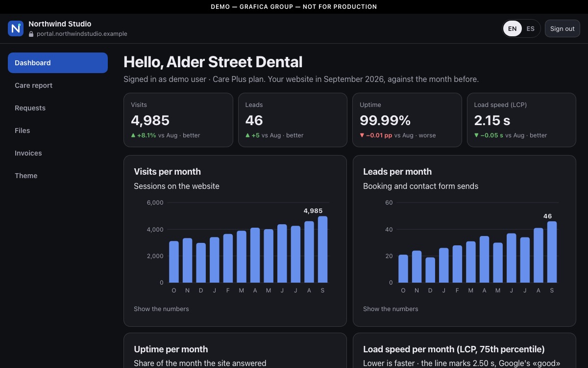Click the Sessions on the website subtitle
Screen dimensions: 588x368
click(x=176, y=186)
